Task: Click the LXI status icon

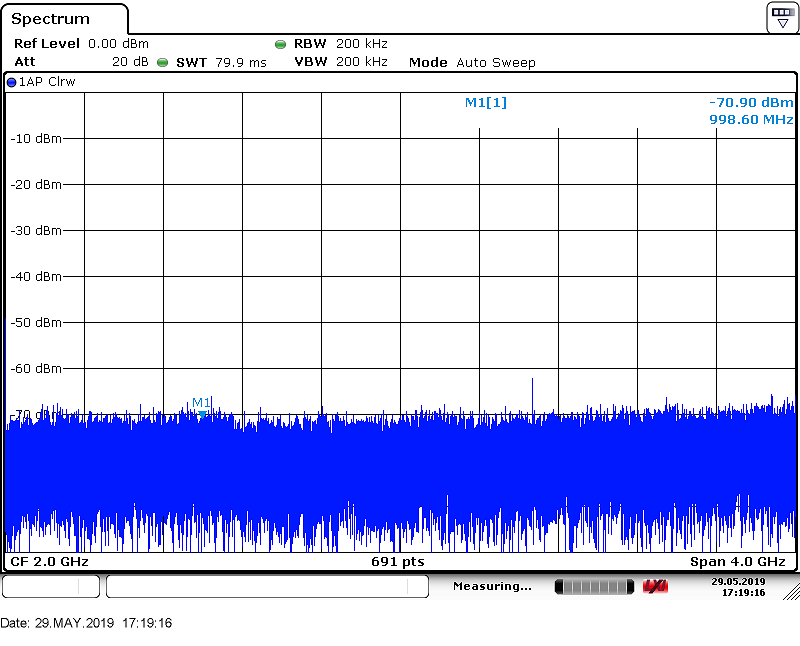Action: point(655,587)
